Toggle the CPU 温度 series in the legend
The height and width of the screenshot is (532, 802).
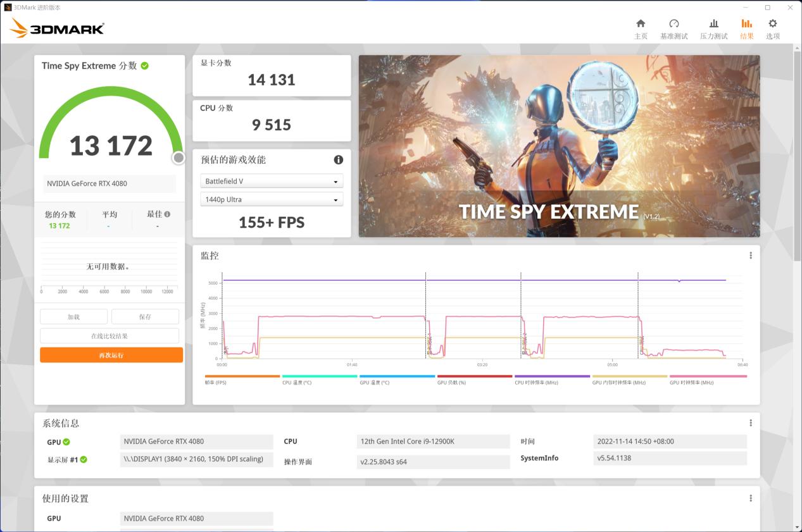(298, 383)
